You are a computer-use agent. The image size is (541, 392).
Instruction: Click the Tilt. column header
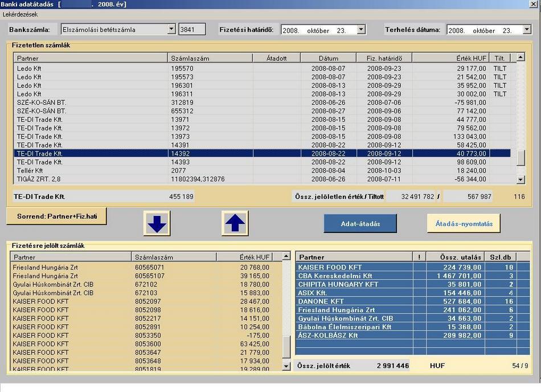[x=499, y=58]
